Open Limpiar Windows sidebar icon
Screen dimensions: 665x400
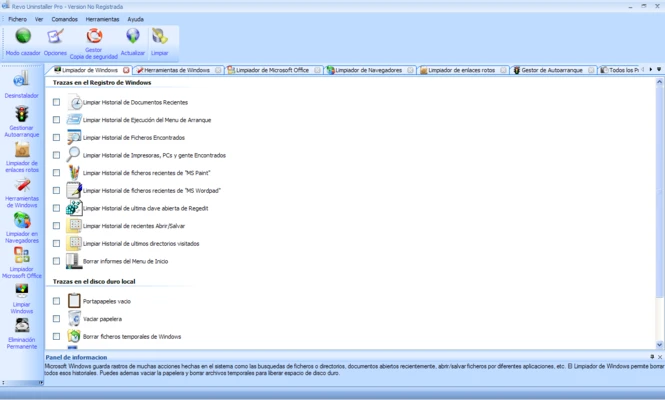coord(22,291)
